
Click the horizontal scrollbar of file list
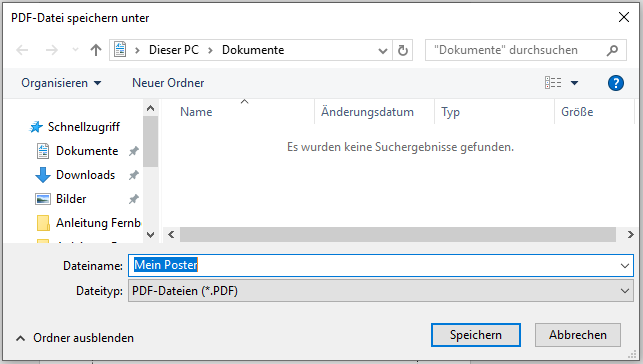tap(398, 234)
